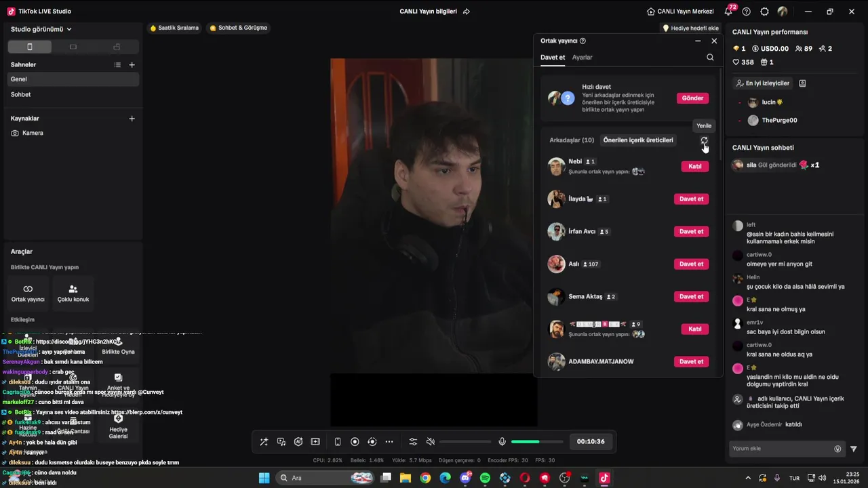Image resolution: width=868 pixels, height=488 pixels.
Task: Click Hediye hedefi ekle
Action: [690, 28]
